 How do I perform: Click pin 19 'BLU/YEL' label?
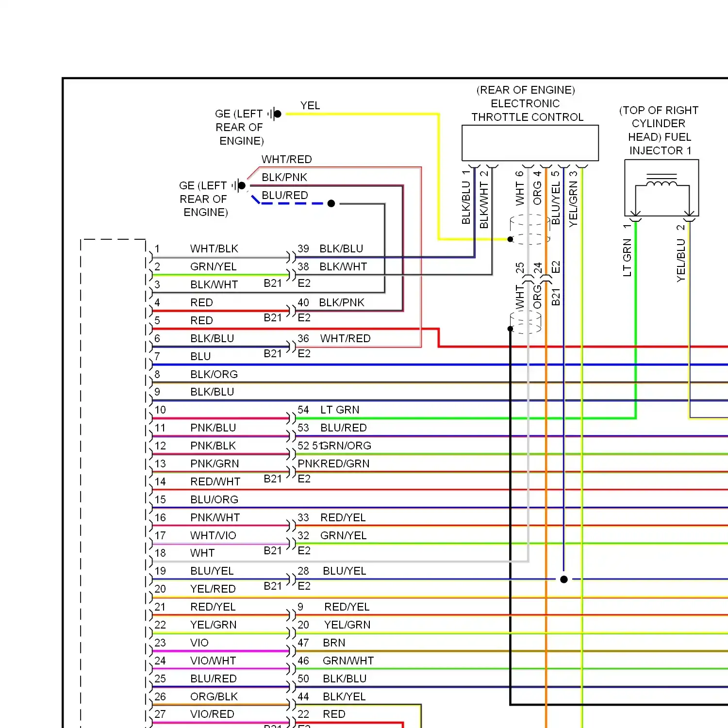click(x=212, y=571)
